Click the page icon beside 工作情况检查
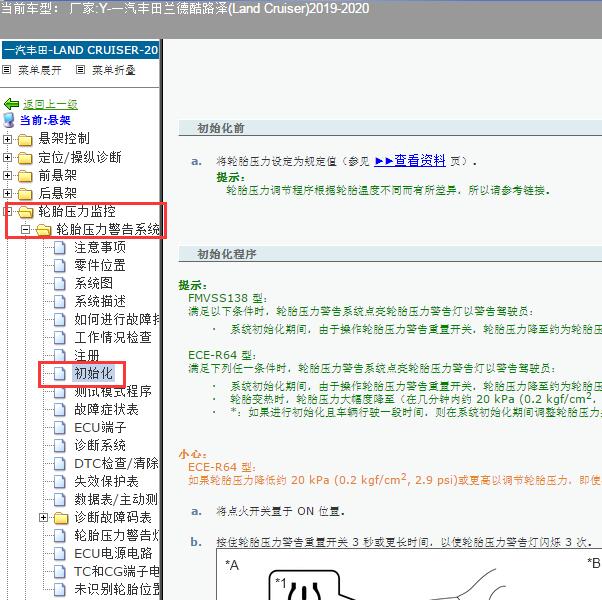 click(60, 338)
